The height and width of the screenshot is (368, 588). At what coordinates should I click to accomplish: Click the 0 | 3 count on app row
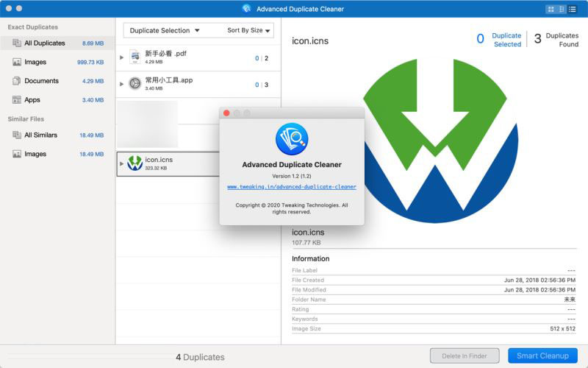click(262, 85)
